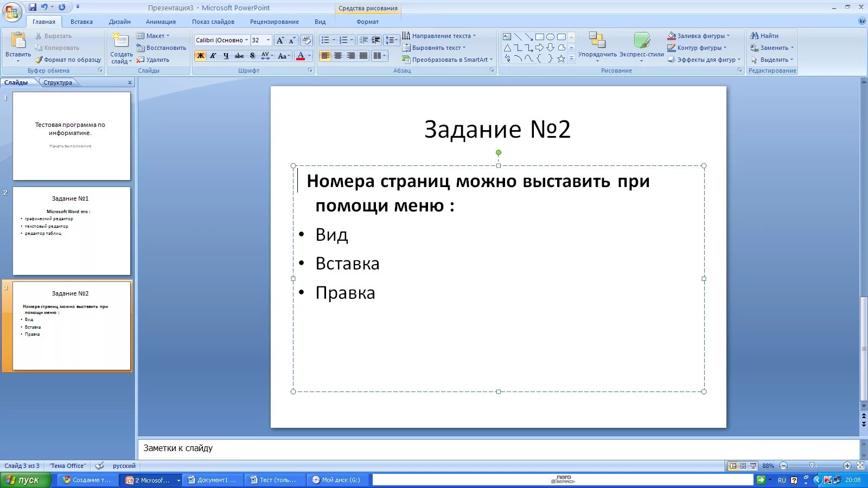The width and height of the screenshot is (868, 488).
Task: Switch to the Структура outline tab
Action: 58,82
